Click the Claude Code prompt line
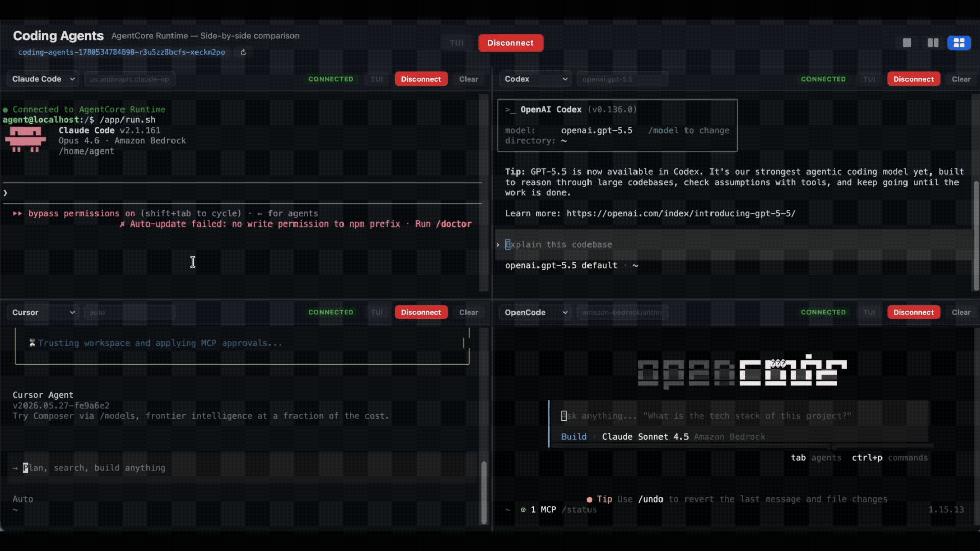Viewport: 980px width, 551px height. click(242, 193)
